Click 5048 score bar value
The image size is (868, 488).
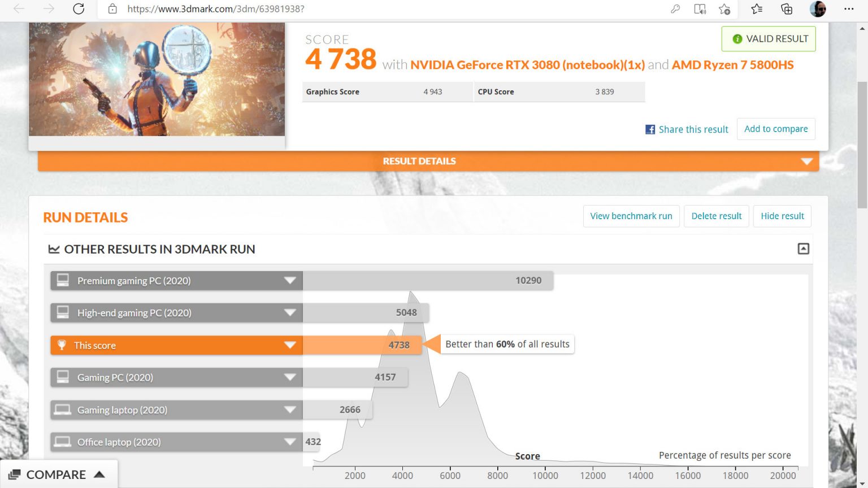[406, 313]
